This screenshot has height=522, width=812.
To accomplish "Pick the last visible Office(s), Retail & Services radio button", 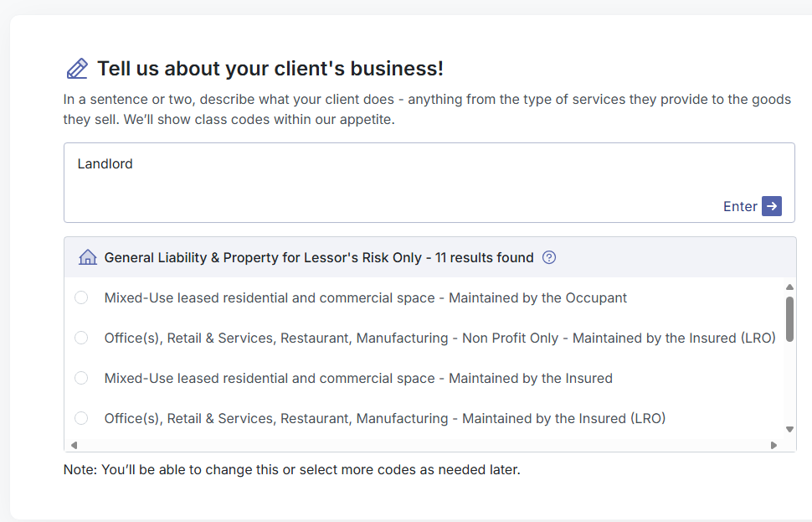I will tap(81, 418).
